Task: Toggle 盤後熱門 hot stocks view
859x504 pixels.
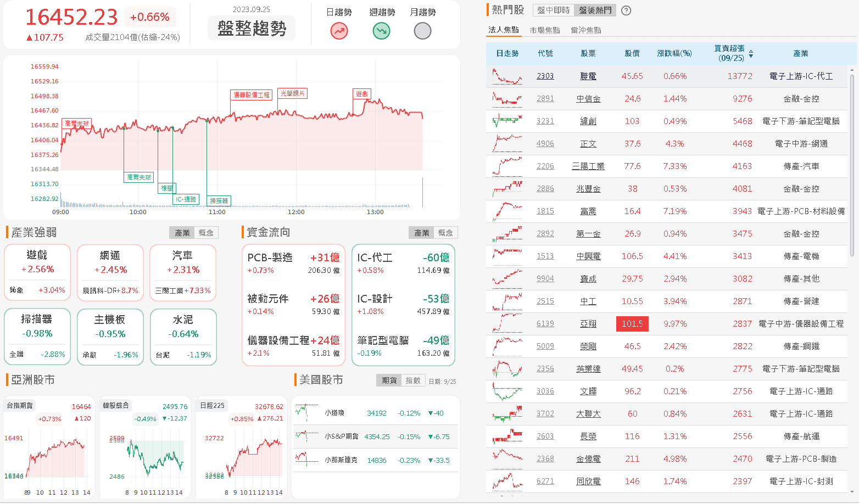Action: point(595,10)
